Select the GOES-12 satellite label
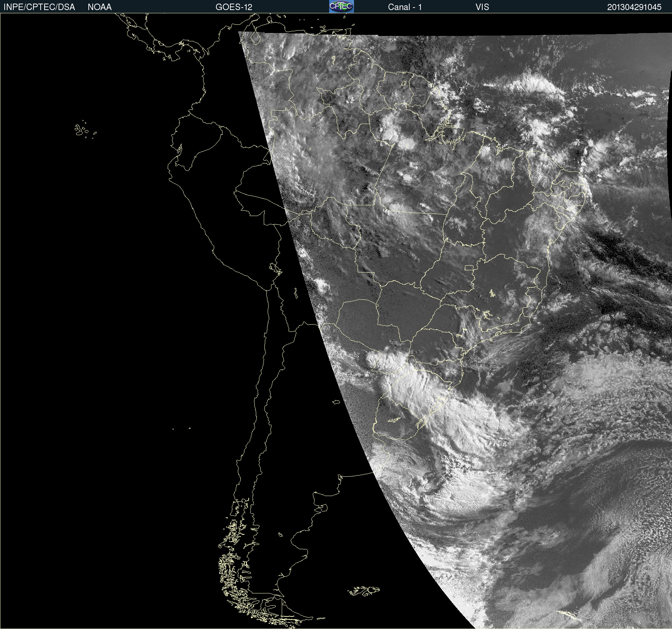The image size is (672, 629). [234, 7]
